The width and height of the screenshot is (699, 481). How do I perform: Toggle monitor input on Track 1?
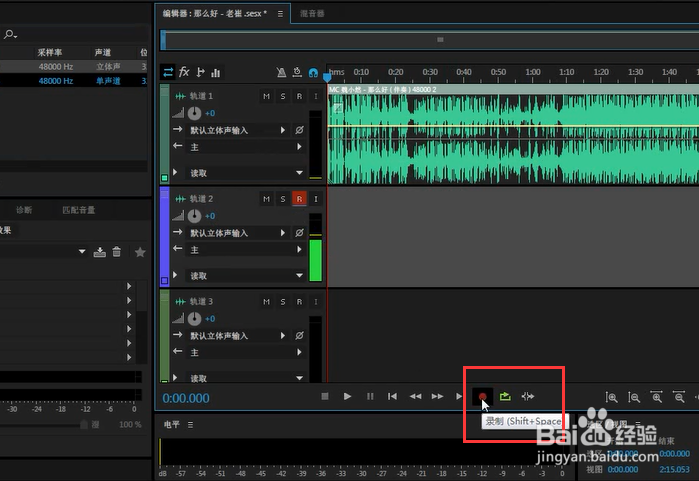pyautogui.click(x=316, y=96)
